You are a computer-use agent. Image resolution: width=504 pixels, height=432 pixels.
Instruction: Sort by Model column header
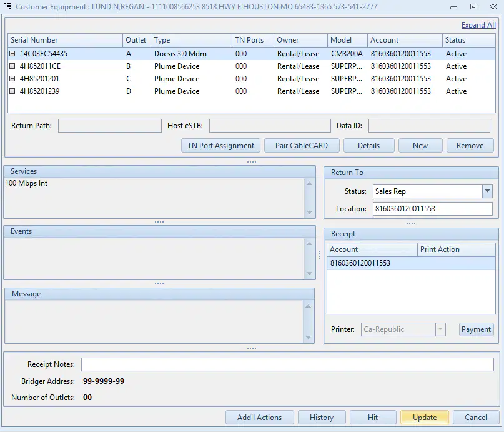[347, 40]
